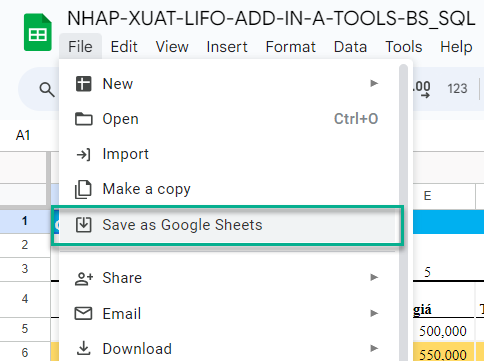Image resolution: width=484 pixels, height=361 pixels.
Task: Click the Download arrow icon
Action: coord(83,348)
